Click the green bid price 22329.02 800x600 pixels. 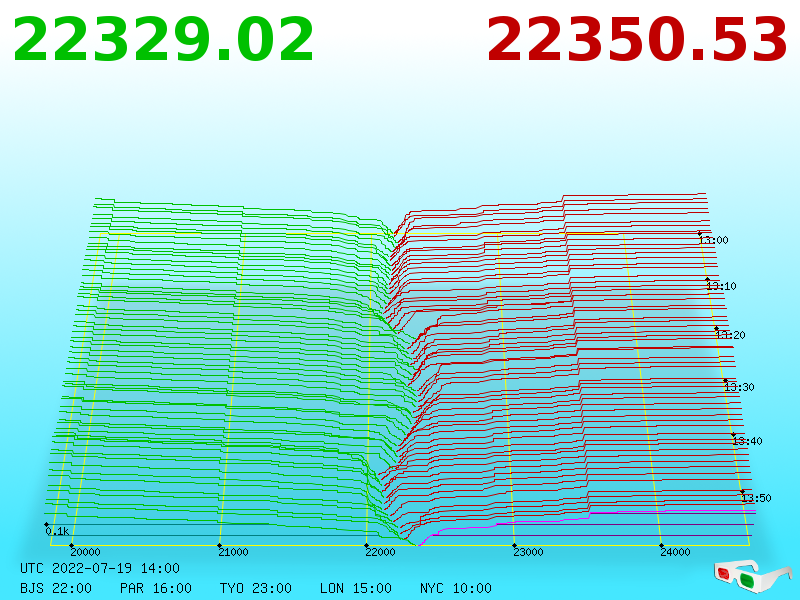pos(163,40)
